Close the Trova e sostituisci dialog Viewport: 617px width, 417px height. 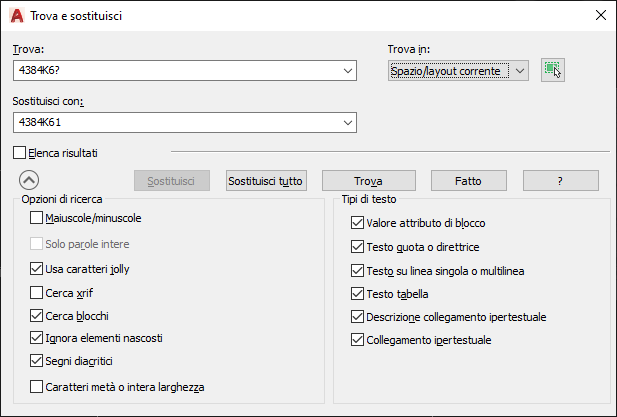(x=600, y=15)
